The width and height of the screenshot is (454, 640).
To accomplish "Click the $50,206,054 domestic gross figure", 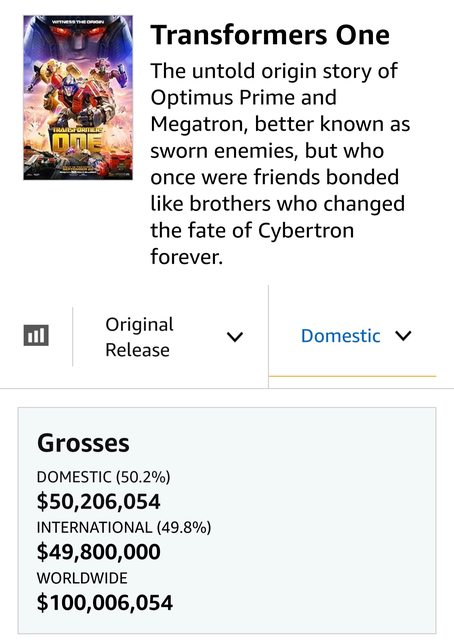I will pyautogui.click(x=98, y=501).
